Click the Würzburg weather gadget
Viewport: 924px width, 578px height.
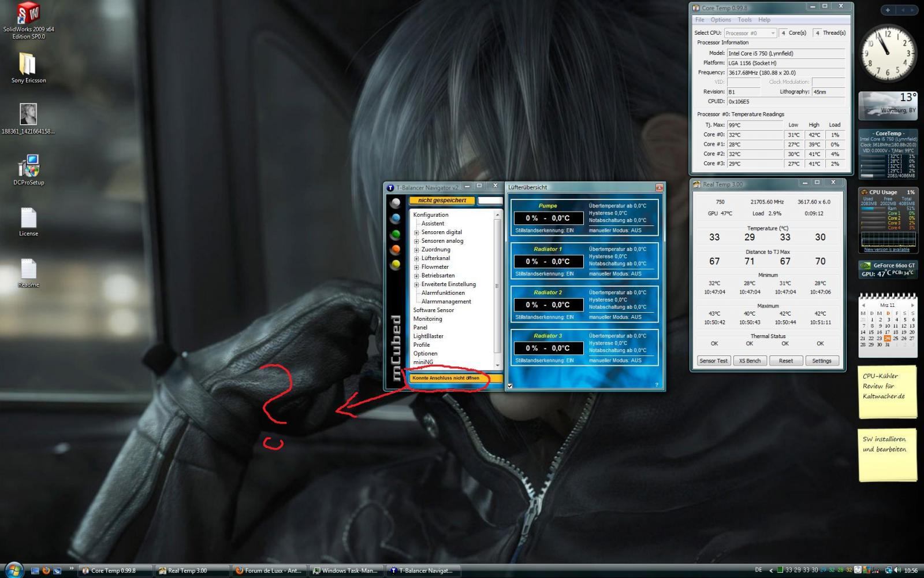pos(888,106)
